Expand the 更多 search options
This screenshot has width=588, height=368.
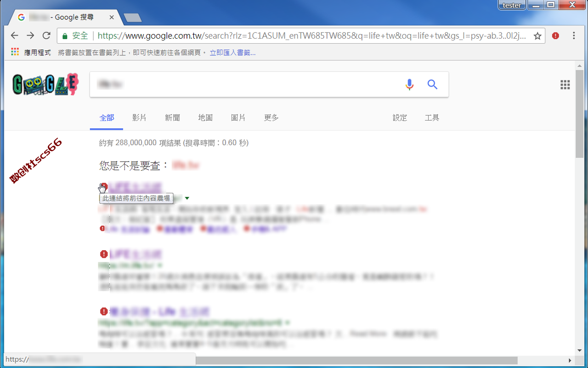point(271,118)
